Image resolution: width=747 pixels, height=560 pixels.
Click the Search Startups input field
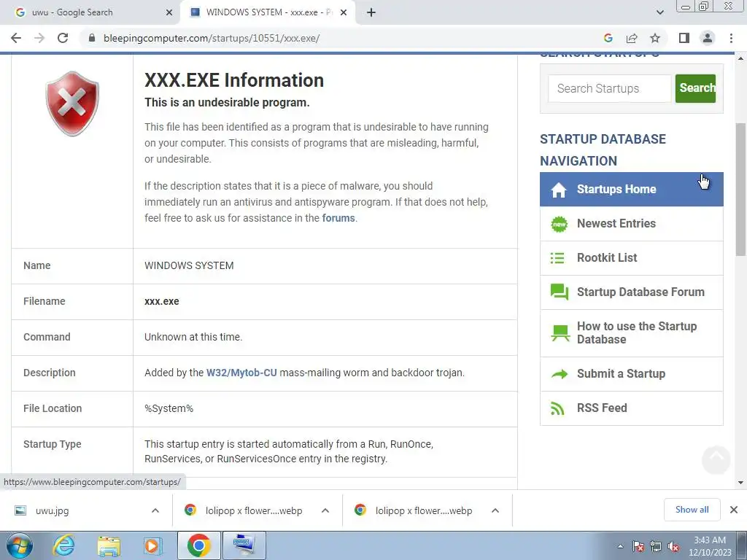(x=609, y=88)
